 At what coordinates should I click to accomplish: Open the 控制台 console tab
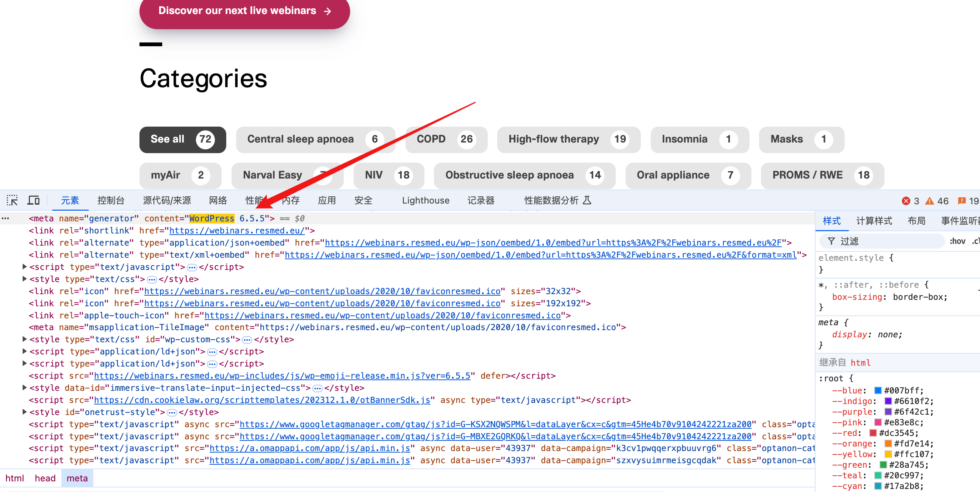[111, 201]
